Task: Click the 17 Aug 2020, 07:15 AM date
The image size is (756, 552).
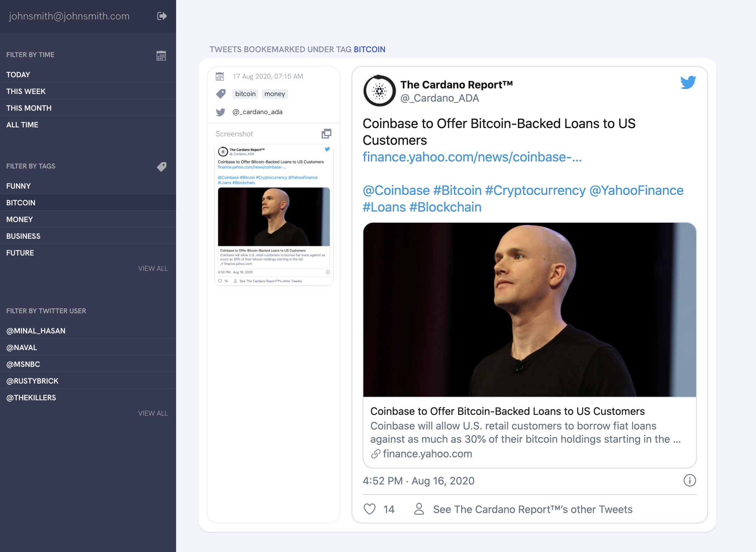Action: coord(268,77)
